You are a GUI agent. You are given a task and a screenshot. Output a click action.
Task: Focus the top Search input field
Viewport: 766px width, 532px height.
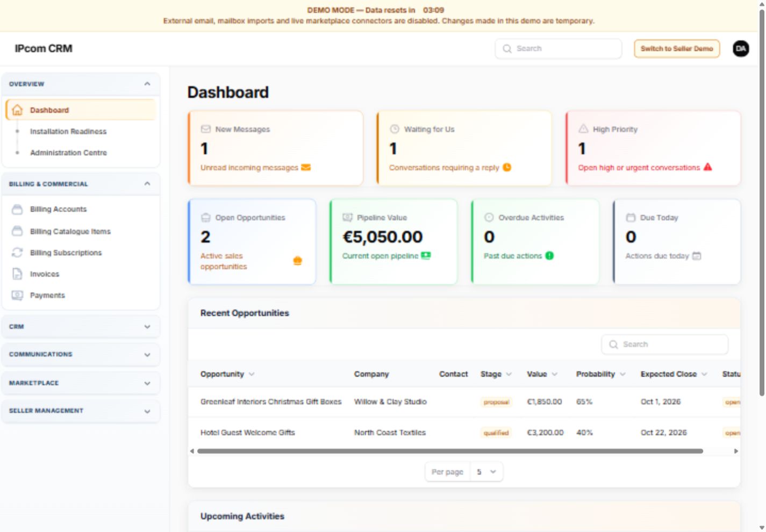click(559, 48)
